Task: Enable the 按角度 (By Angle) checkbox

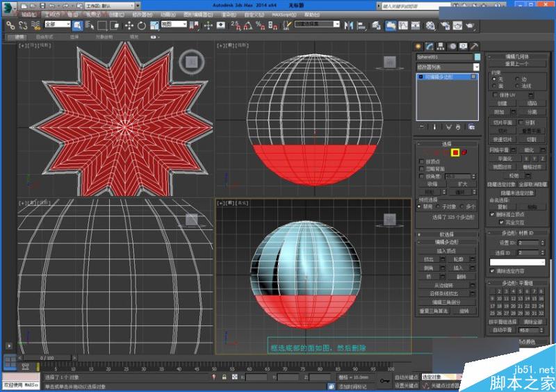Action: [422, 177]
